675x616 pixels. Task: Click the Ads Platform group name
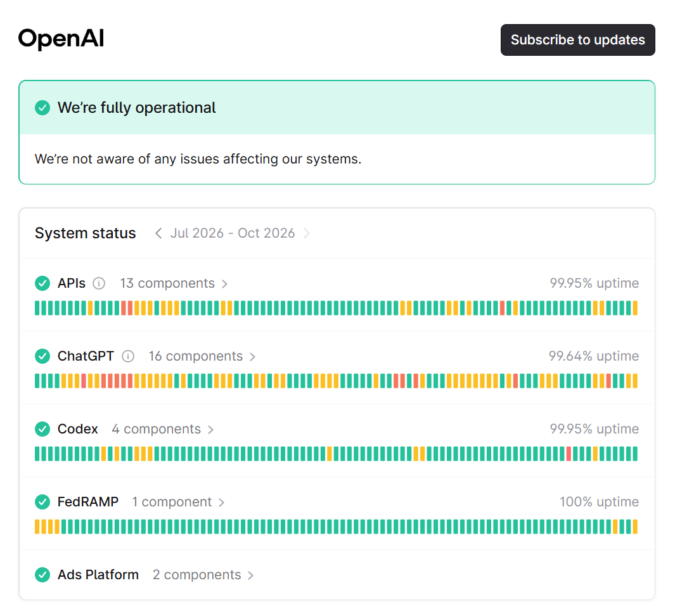(98, 575)
